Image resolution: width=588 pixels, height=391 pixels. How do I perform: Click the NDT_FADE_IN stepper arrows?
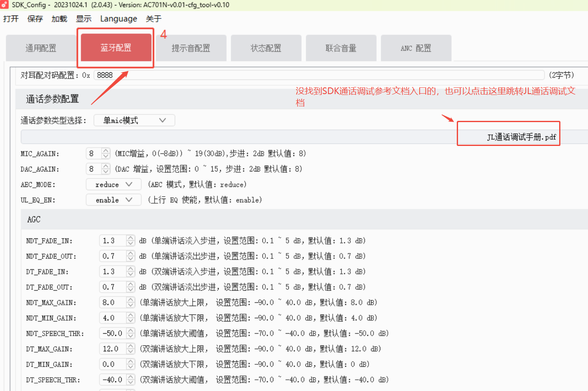130,240
